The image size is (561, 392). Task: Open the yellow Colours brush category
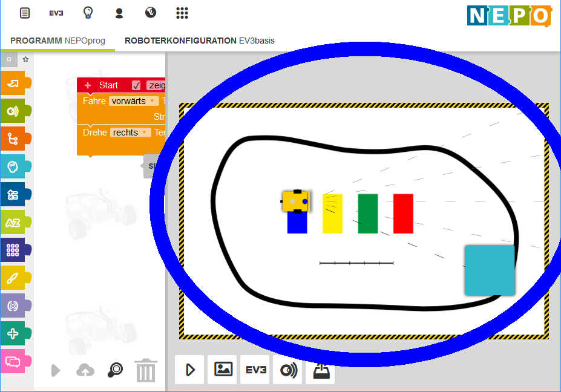[x=15, y=278]
